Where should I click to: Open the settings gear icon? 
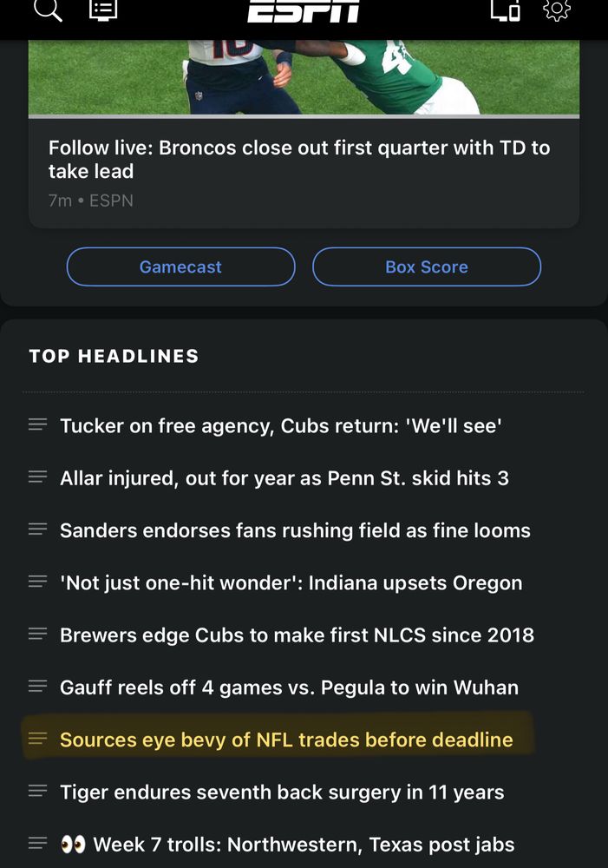[x=557, y=10]
